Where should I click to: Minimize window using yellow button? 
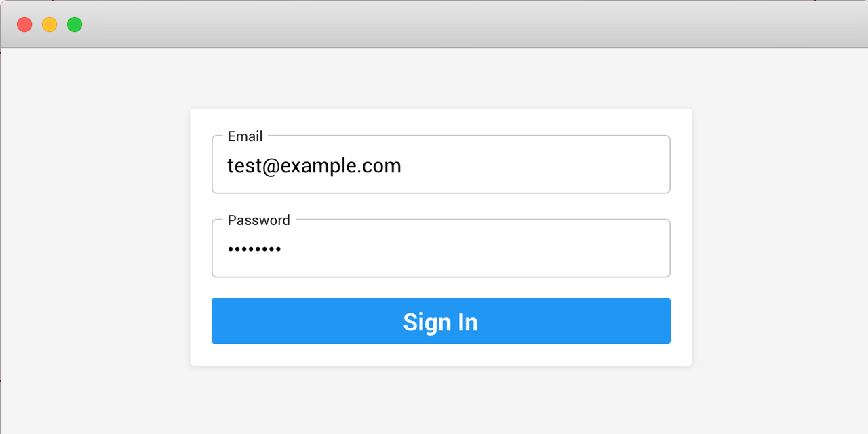pyautogui.click(x=50, y=24)
